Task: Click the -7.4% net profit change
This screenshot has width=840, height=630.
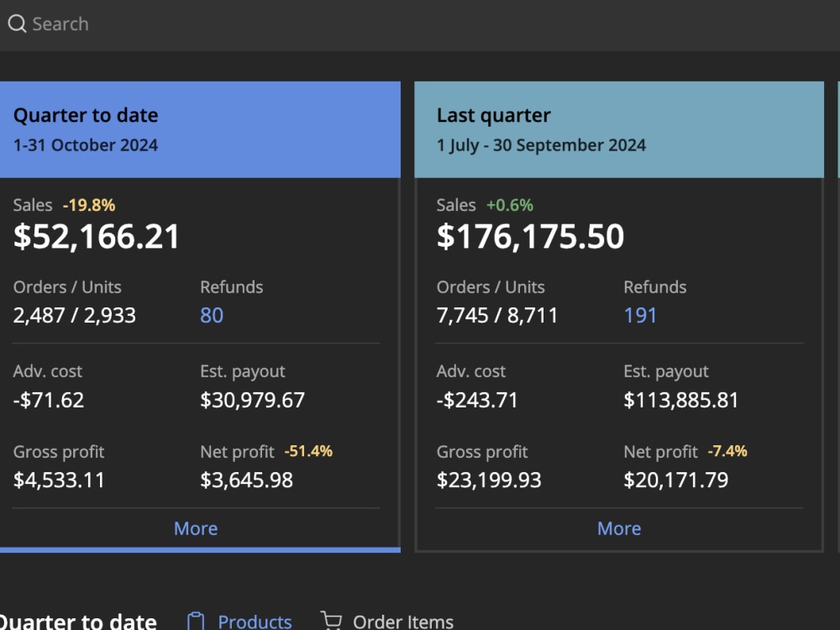Action: click(727, 451)
